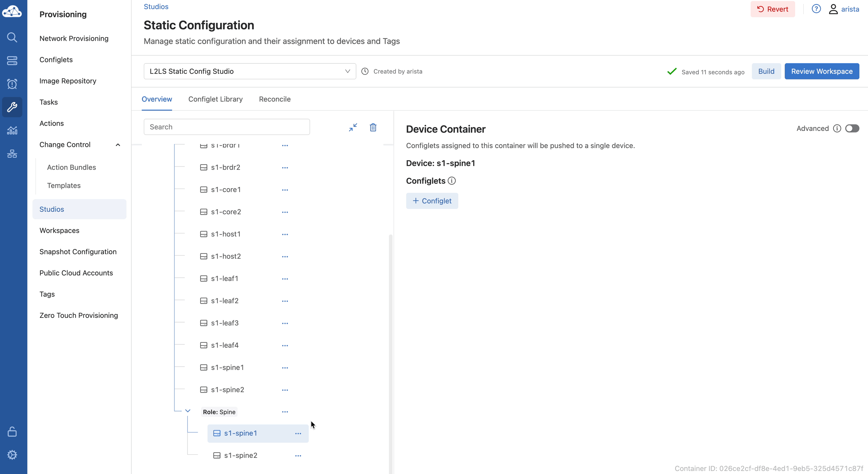Switch to the Reconcile tab

(x=275, y=99)
